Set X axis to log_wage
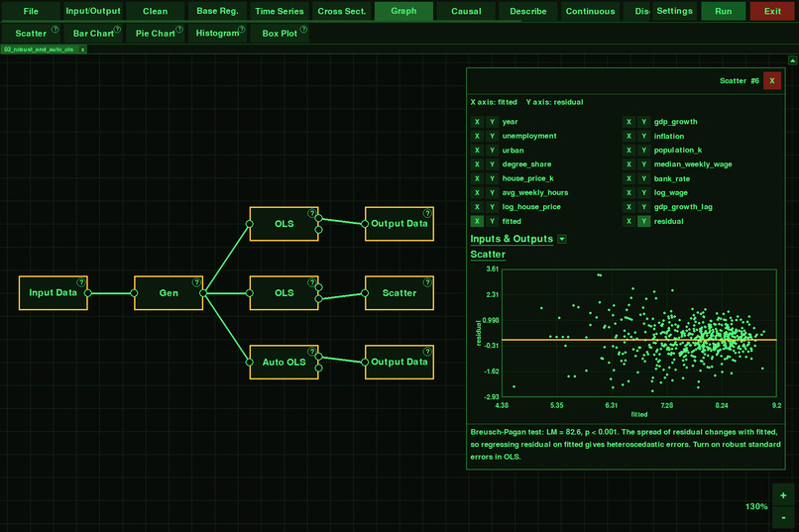799x532 pixels. [x=628, y=193]
